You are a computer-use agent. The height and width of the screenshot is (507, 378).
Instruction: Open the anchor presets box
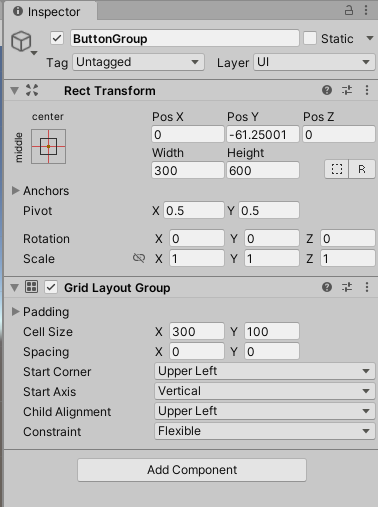pos(49,146)
